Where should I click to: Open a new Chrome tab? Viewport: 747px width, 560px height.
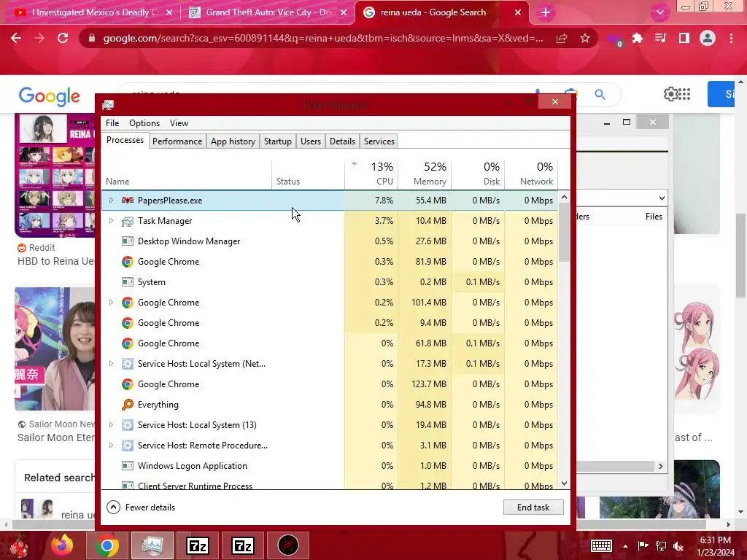point(546,13)
